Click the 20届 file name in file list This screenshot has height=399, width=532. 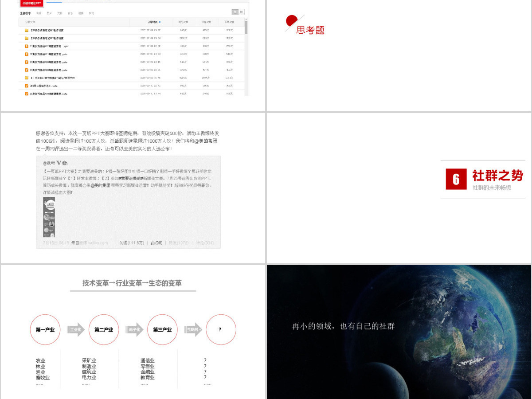pyautogui.click(x=44, y=86)
